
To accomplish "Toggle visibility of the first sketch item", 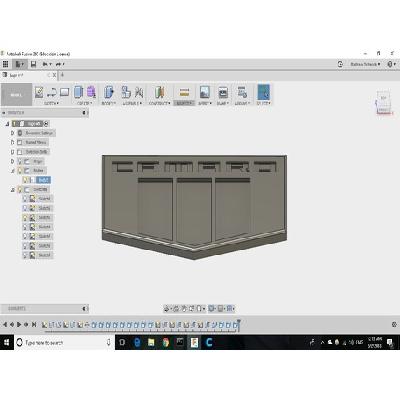I will pos(25,199).
